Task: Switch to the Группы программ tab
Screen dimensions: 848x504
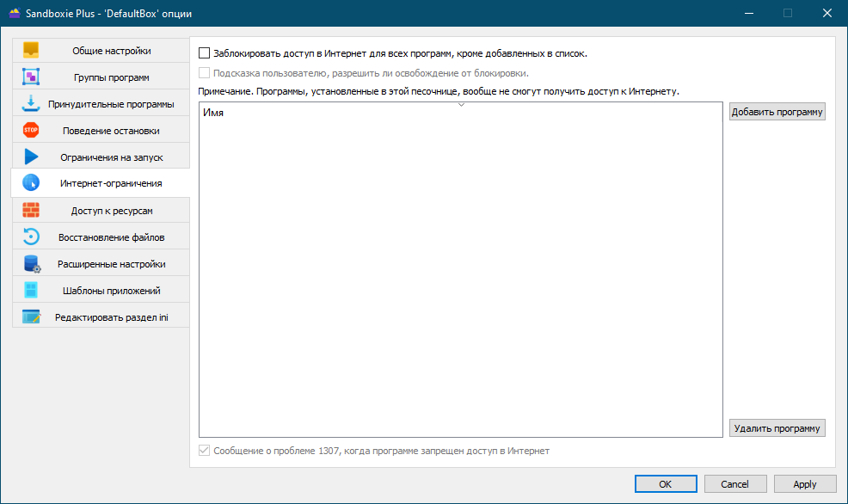Action: tap(101, 77)
